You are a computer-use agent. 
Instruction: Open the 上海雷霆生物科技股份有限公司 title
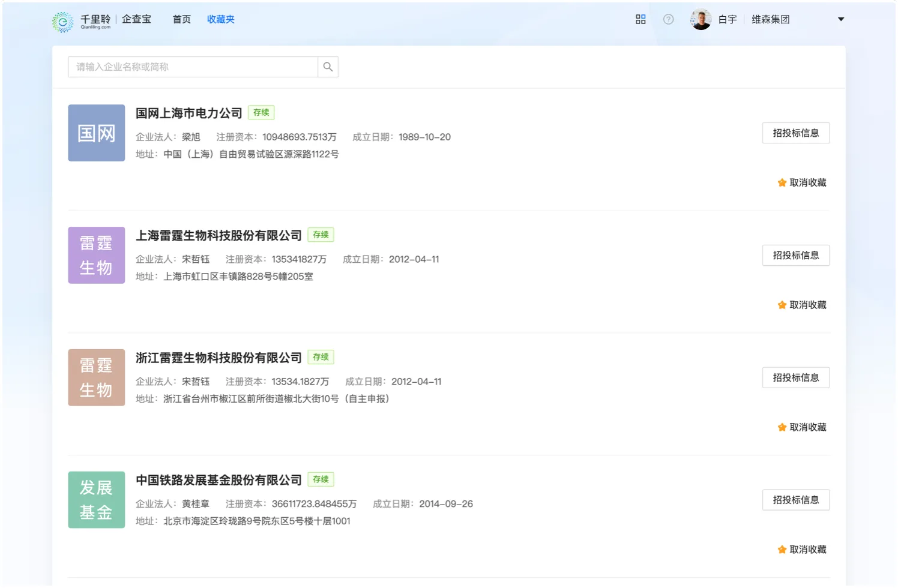(218, 236)
